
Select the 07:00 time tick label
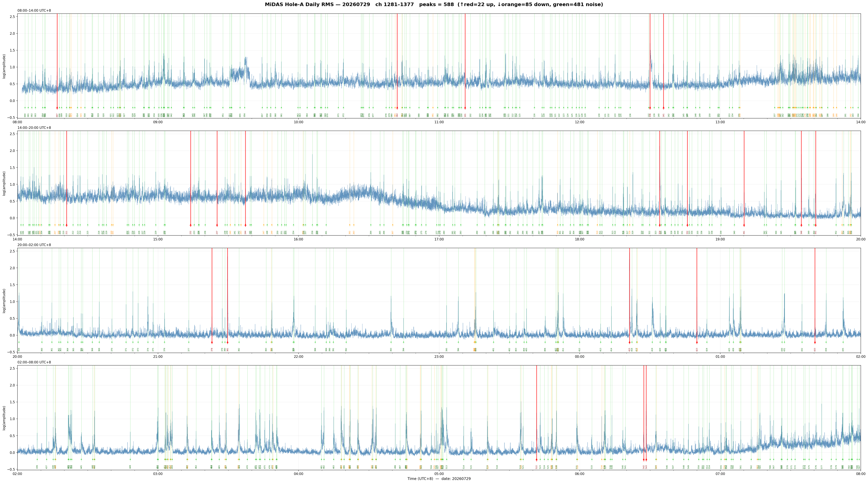(720, 474)
